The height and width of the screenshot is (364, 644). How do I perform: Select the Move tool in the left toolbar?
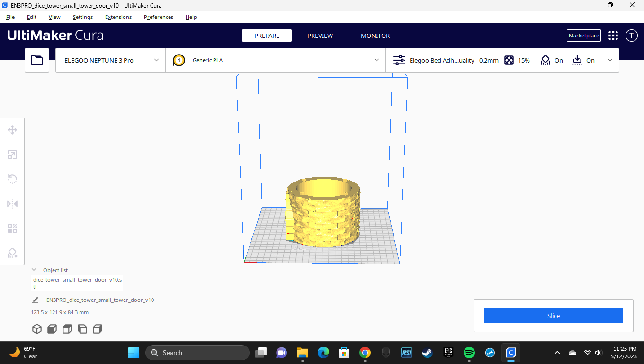12,129
